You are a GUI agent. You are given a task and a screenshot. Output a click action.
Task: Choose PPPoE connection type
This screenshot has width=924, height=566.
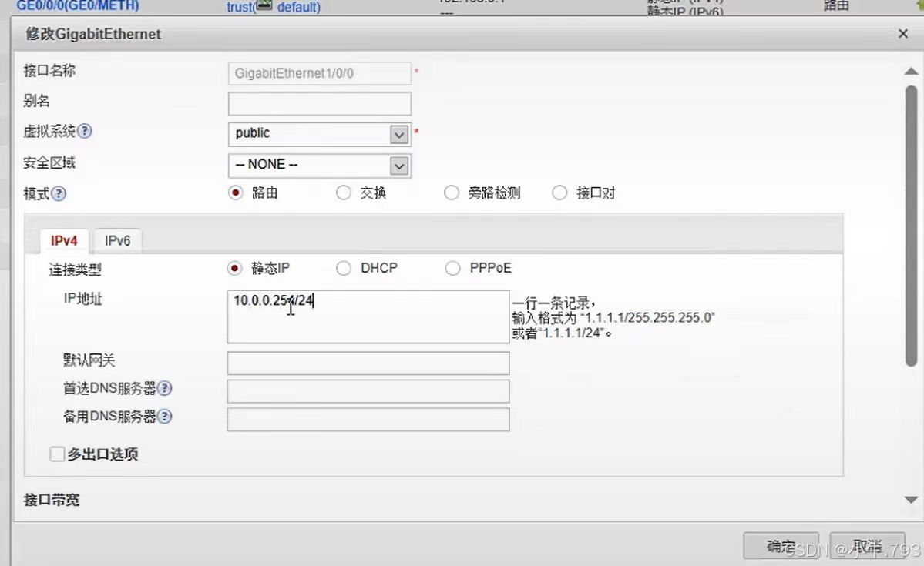coord(452,269)
